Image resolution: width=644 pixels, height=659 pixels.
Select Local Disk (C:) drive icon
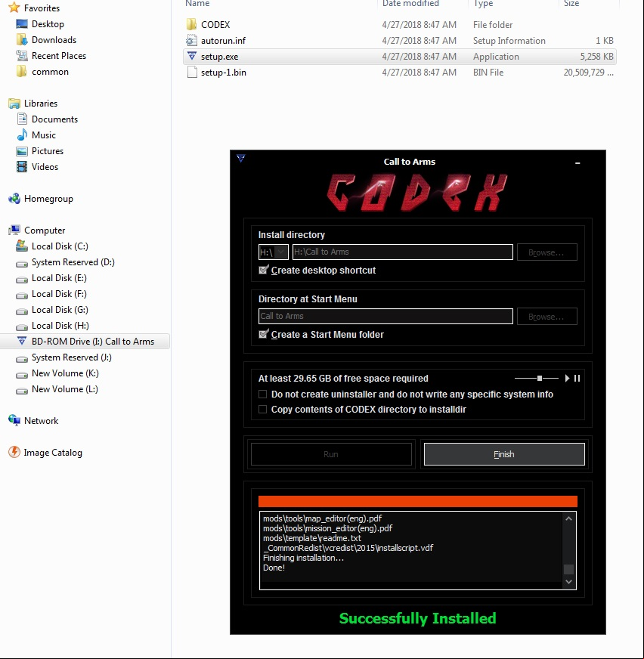(x=22, y=246)
